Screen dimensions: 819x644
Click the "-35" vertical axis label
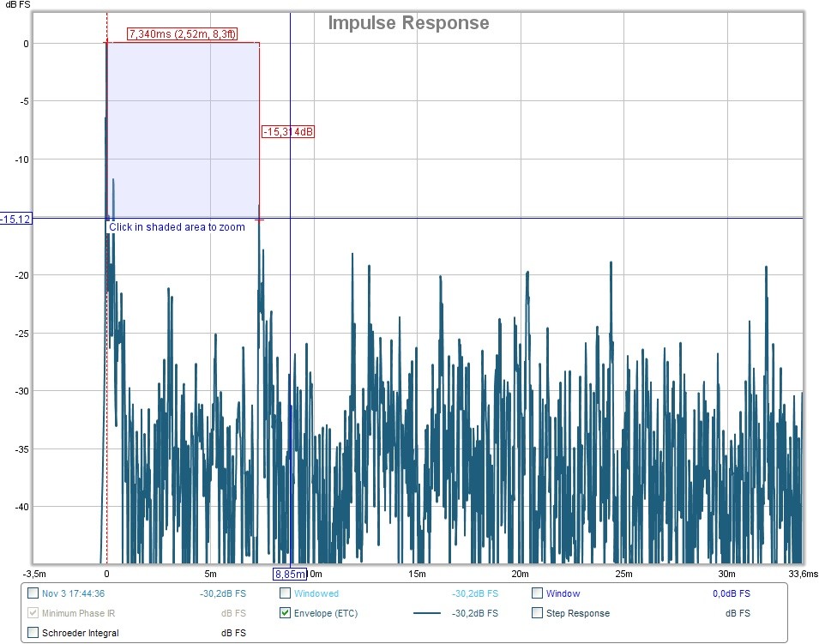(22, 448)
